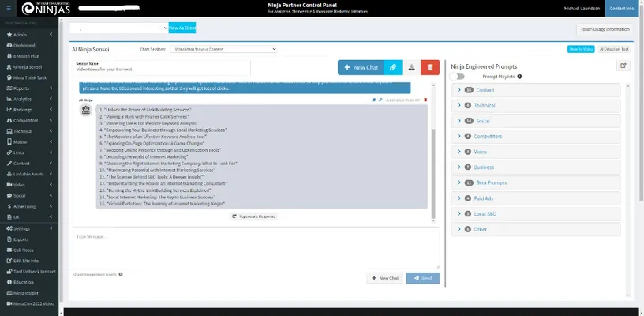
Task: Open Ninja Think Tank in the sidebar
Action: click(x=30, y=78)
